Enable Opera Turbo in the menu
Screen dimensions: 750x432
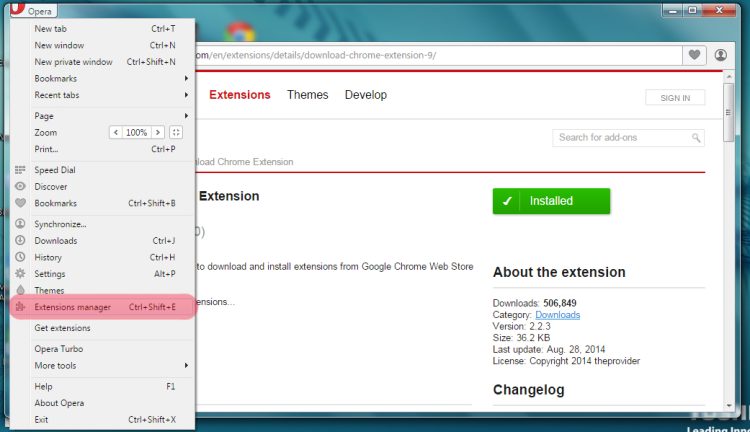(59, 349)
